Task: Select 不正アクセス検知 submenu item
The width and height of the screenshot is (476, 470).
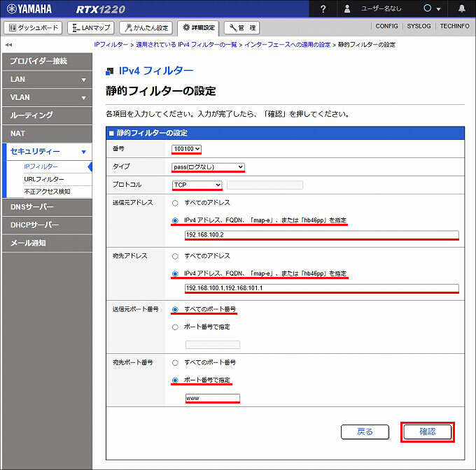Action: click(x=47, y=192)
